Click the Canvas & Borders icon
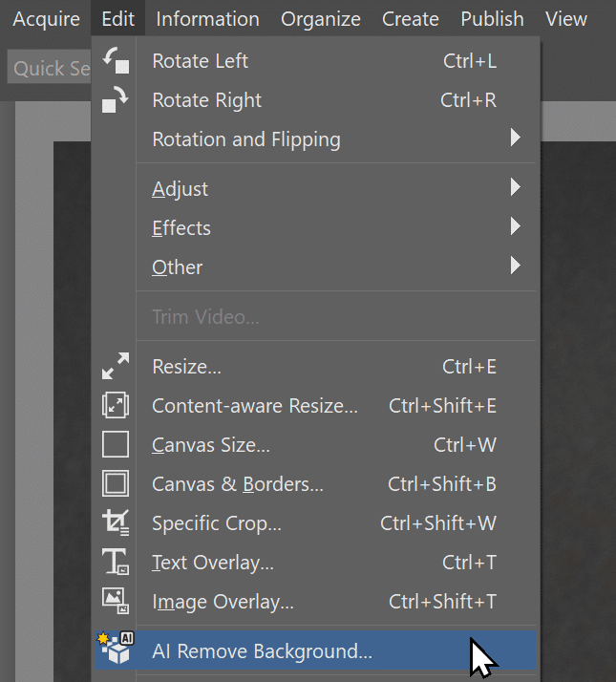Viewport: 616px width, 682px height. [116, 484]
